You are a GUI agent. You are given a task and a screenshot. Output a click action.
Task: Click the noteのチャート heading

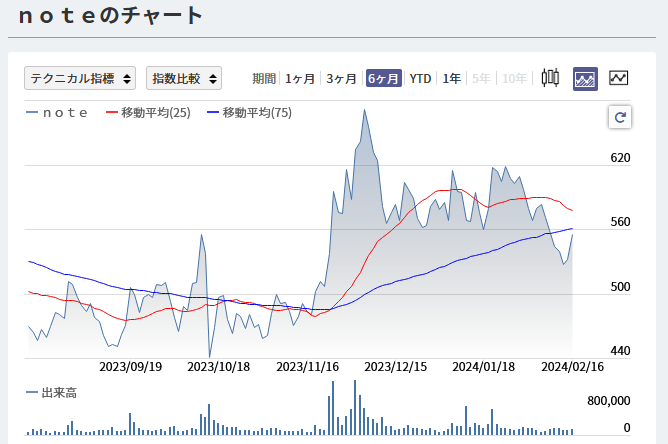click(x=110, y=16)
